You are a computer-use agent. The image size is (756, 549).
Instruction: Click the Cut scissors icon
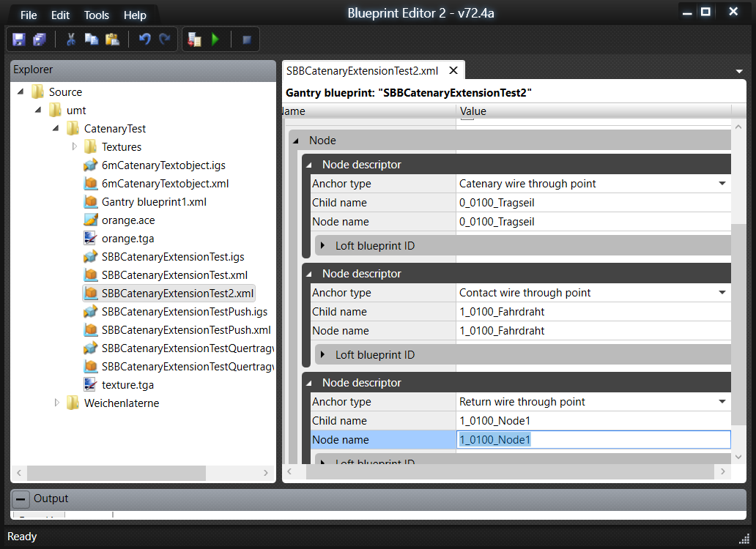pos(71,40)
